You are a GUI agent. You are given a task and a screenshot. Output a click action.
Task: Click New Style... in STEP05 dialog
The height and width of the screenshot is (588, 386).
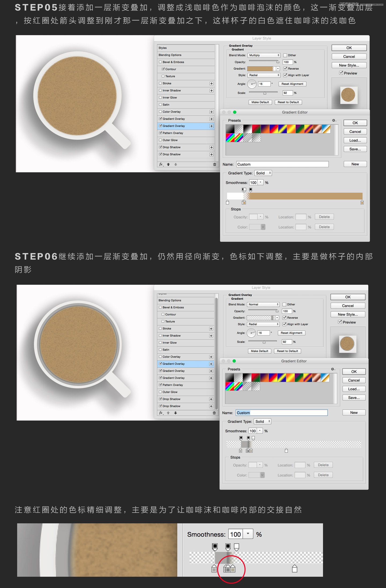(349, 65)
